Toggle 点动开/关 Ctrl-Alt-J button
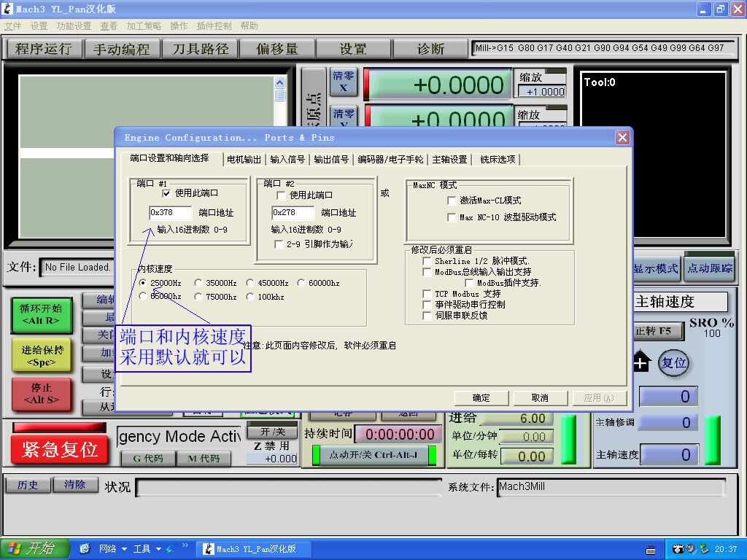 [x=373, y=455]
